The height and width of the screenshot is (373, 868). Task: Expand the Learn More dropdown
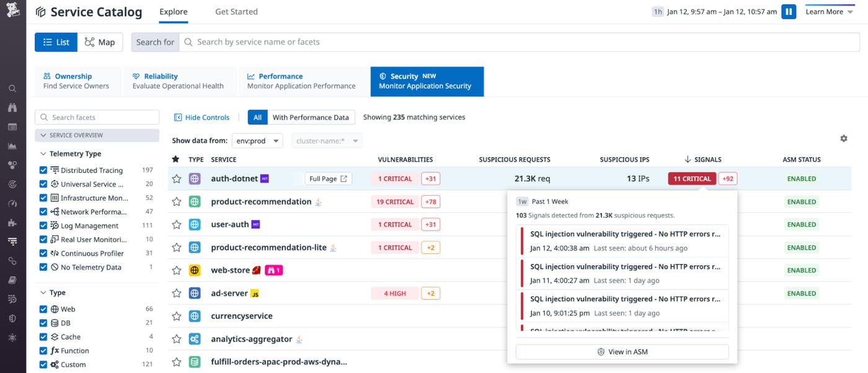830,12
